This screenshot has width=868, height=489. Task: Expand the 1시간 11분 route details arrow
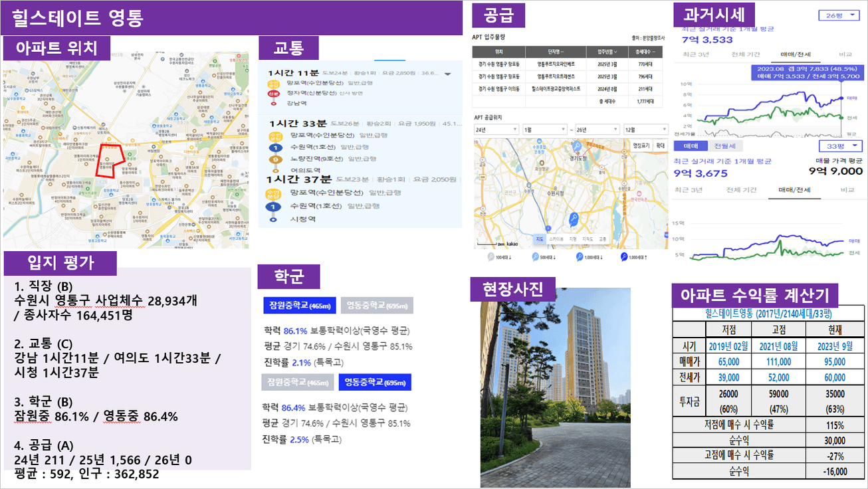point(448,74)
